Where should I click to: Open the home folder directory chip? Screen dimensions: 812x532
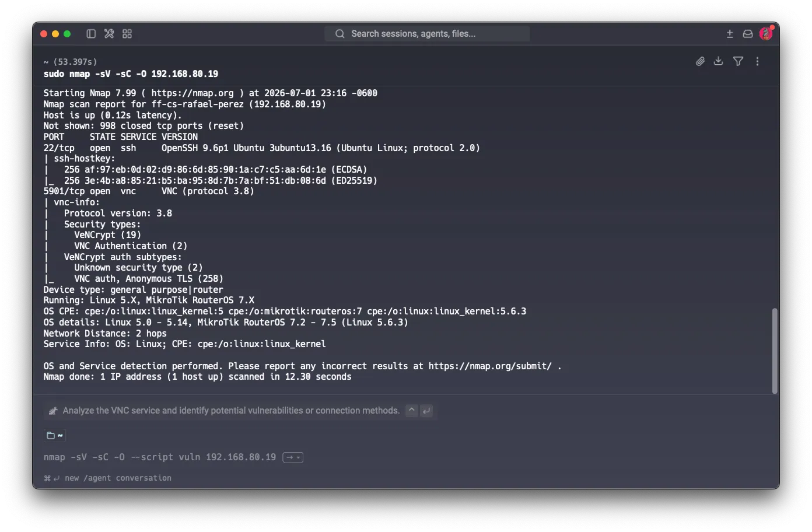pyautogui.click(x=55, y=435)
